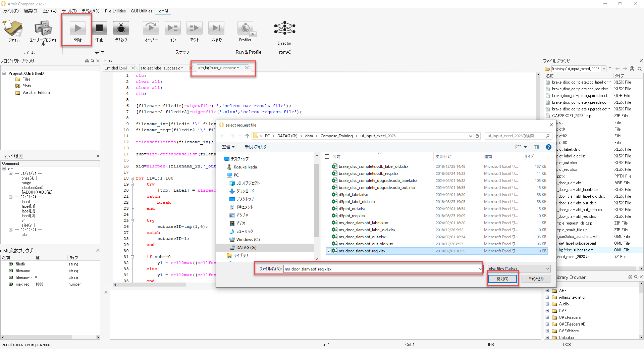Click Compose_Training in the dialog breadcrumb
This screenshot has height=349, width=644.
point(336,136)
